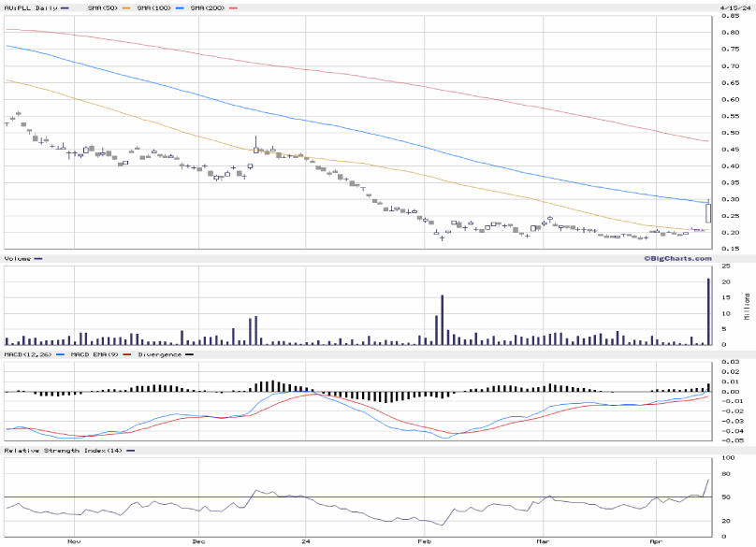Select the Nov marker on time axis
The width and height of the screenshot is (756, 547).
click(x=71, y=540)
